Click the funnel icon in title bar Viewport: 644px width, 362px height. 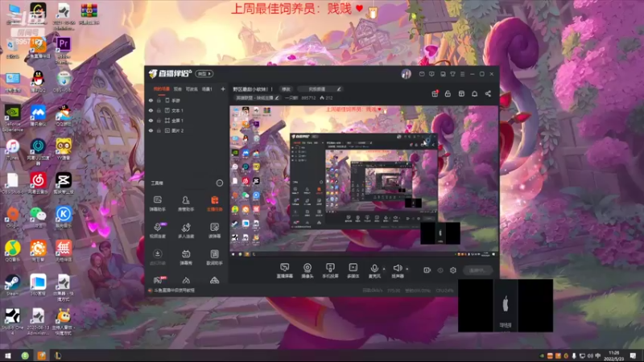pos(452,74)
